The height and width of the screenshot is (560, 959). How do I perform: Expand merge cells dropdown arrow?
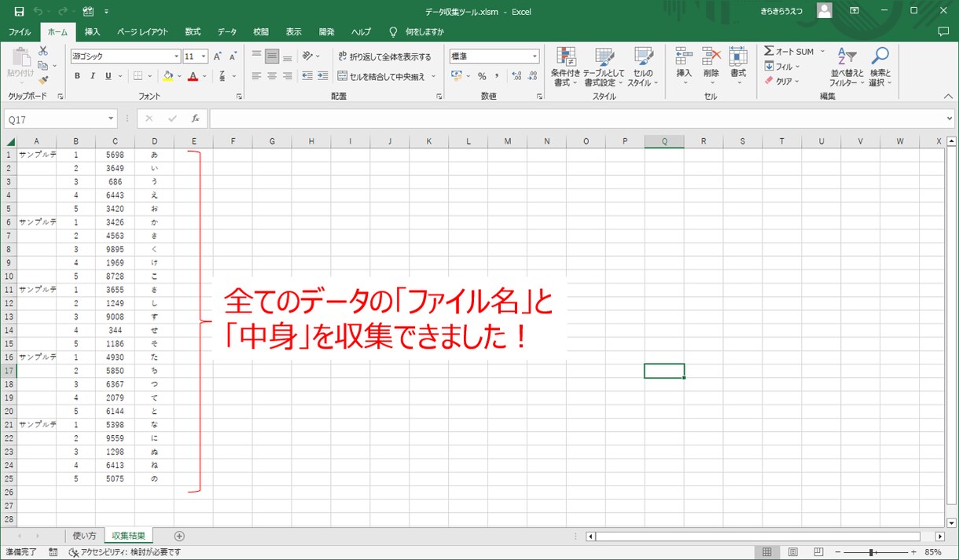pyautogui.click(x=433, y=76)
